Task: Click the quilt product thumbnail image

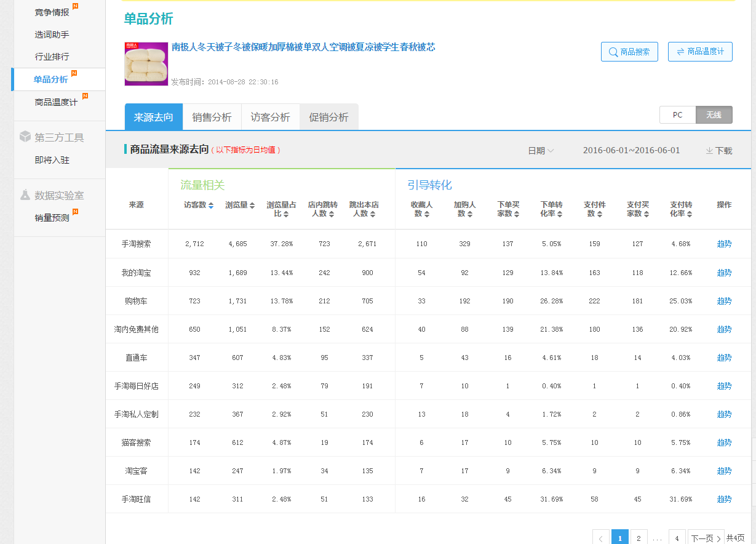Action: (146, 64)
